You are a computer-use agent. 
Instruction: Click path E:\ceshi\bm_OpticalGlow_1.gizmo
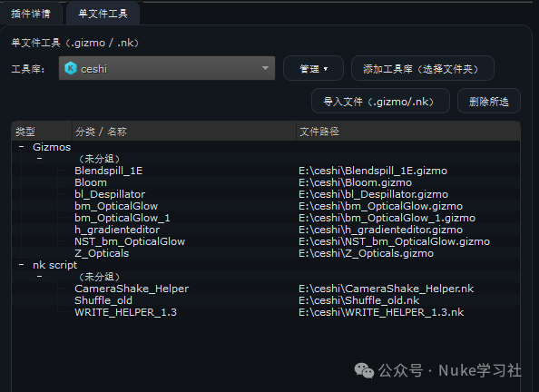[387, 218]
